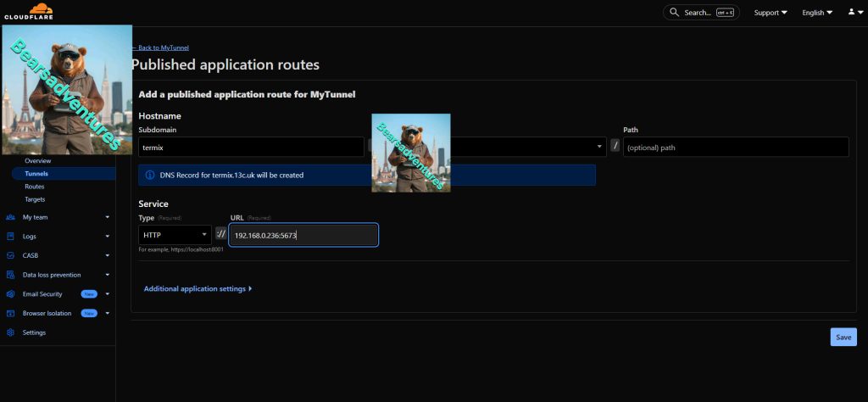Image resolution: width=868 pixels, height=402 pixels.
Task: Open the English language dropdown
Action: click(817, 13)
